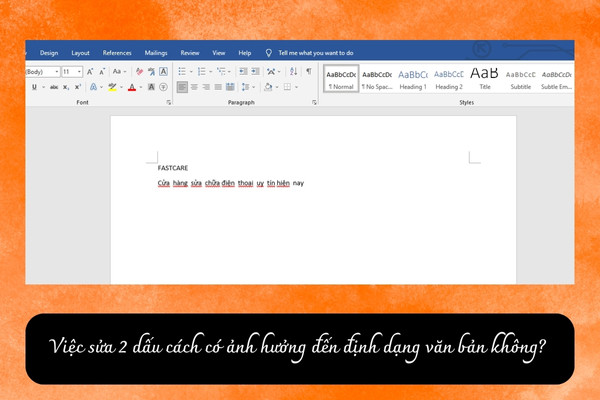
Task: Click the Tell me lightbulb icon
Action: click(x=269, y=53)
